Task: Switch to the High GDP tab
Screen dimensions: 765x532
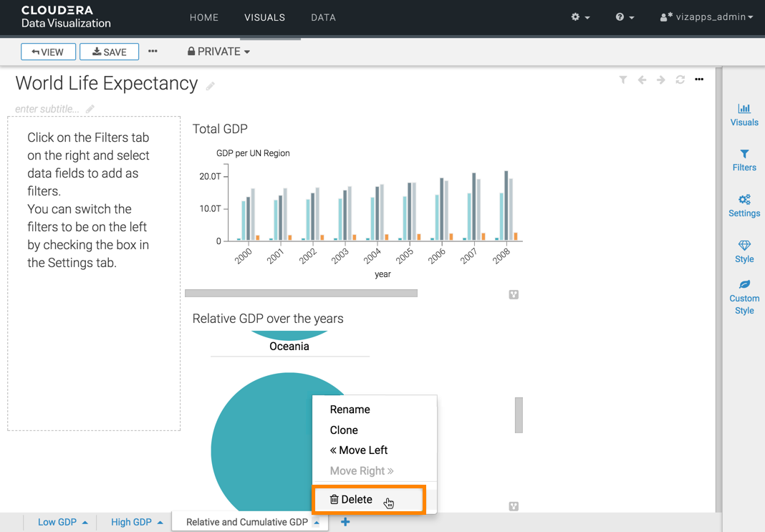Action: [131, 522]
